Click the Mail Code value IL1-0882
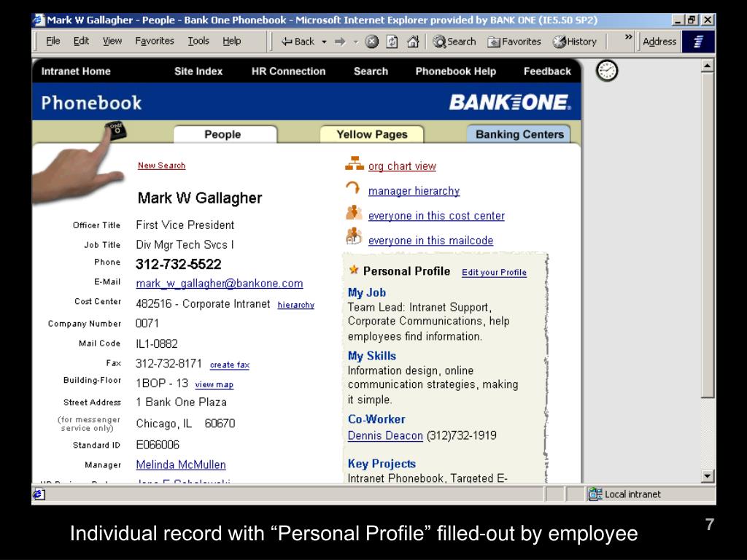This screenshot has width=747, height=560. 157,344
